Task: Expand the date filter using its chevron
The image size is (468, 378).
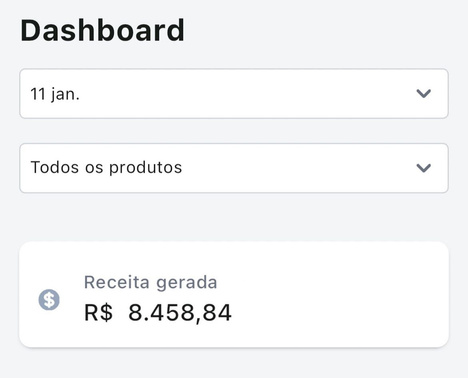Action: click(424, 94)
